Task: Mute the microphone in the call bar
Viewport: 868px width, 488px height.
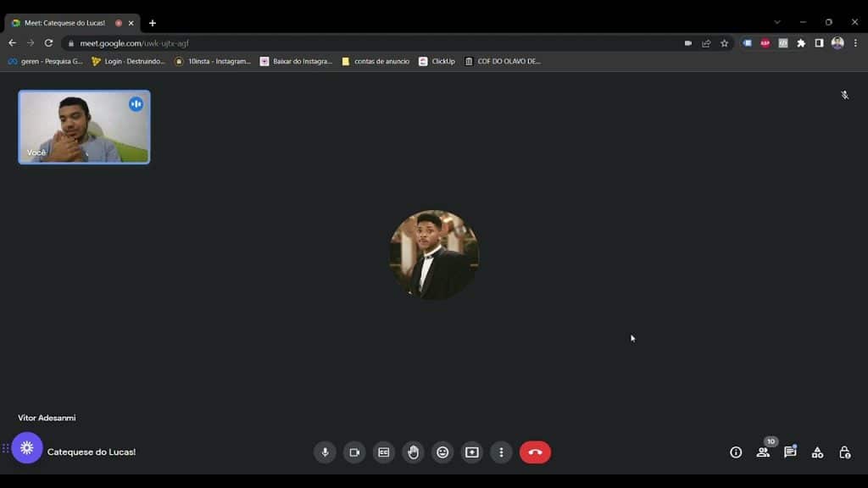Action: (x=325, y=452)
